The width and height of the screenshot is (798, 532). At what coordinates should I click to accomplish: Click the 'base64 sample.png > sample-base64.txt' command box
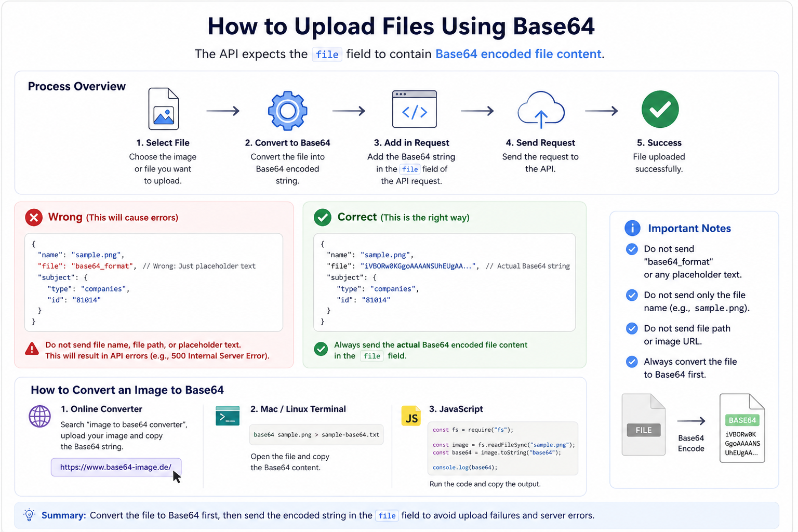[316, 435]
